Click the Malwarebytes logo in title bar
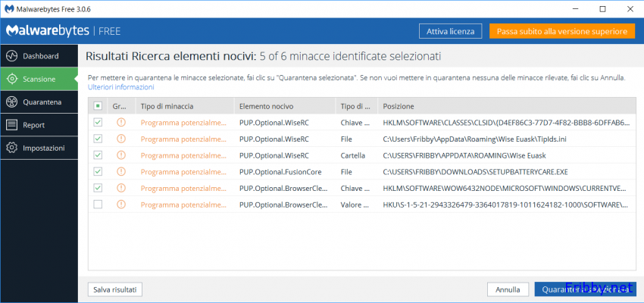 click(x=9, y=8)
